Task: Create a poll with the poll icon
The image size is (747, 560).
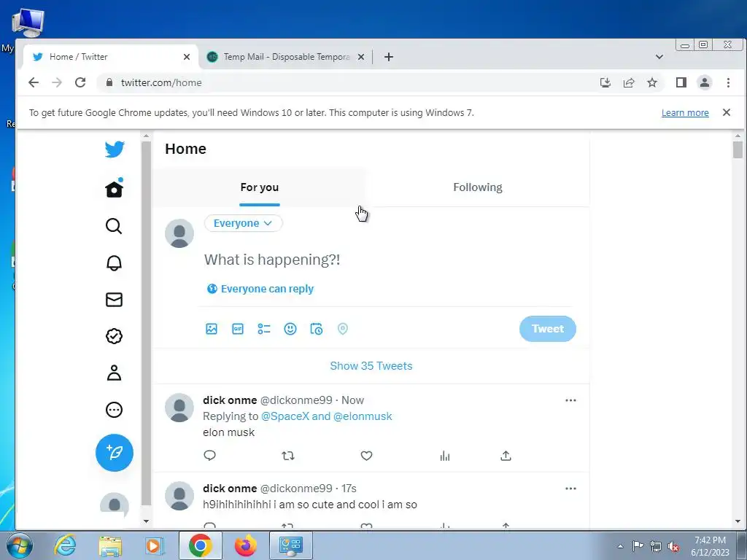Action: (264, 329)
